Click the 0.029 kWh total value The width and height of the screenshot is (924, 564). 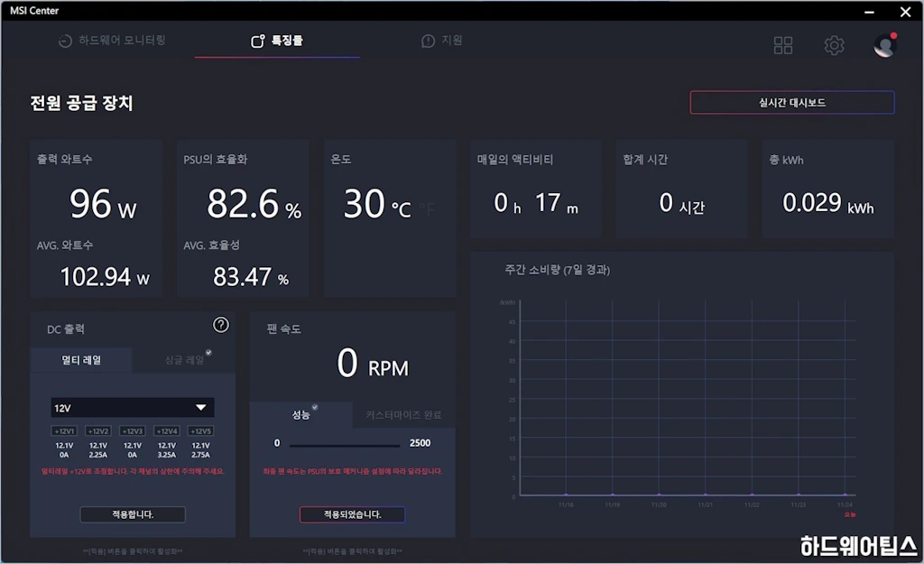coord(828,203)
